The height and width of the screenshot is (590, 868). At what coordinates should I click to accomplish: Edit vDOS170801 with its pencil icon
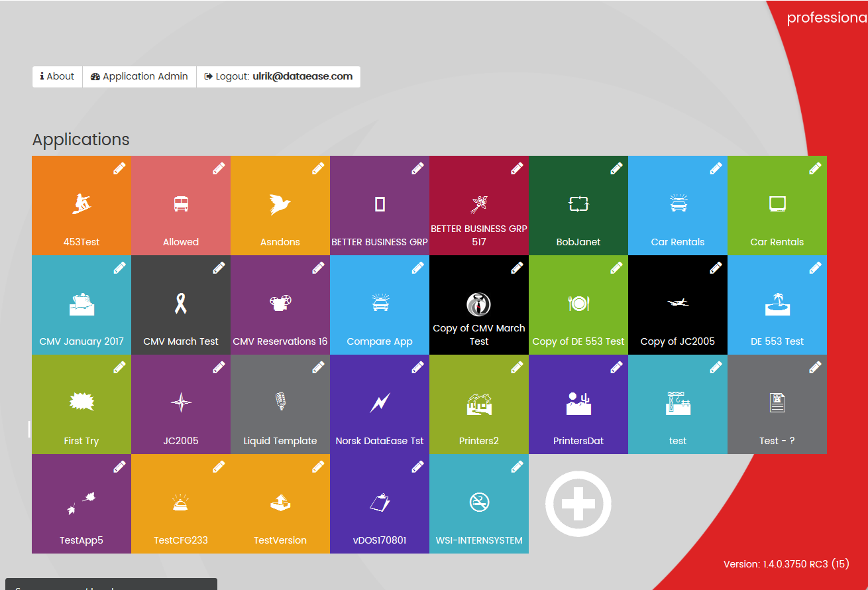(x=417, y=467)
